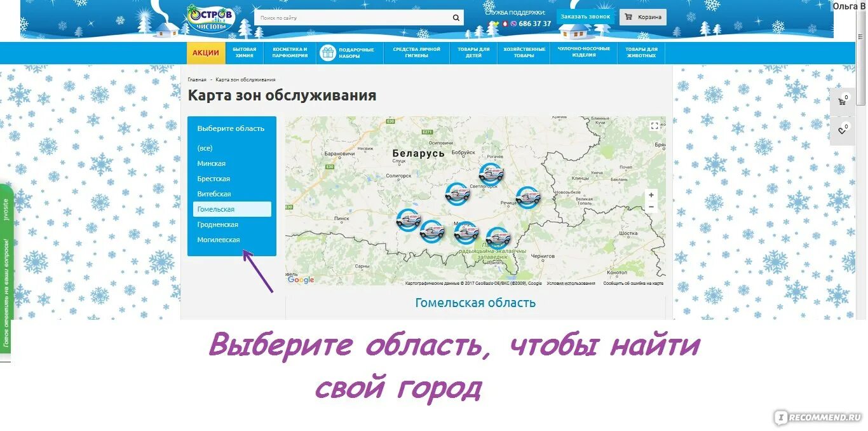Viewport: 868px width, 431px height.
Task: Click Карта зон обслуживания breadcrumb
Action: tap(245, 79)
